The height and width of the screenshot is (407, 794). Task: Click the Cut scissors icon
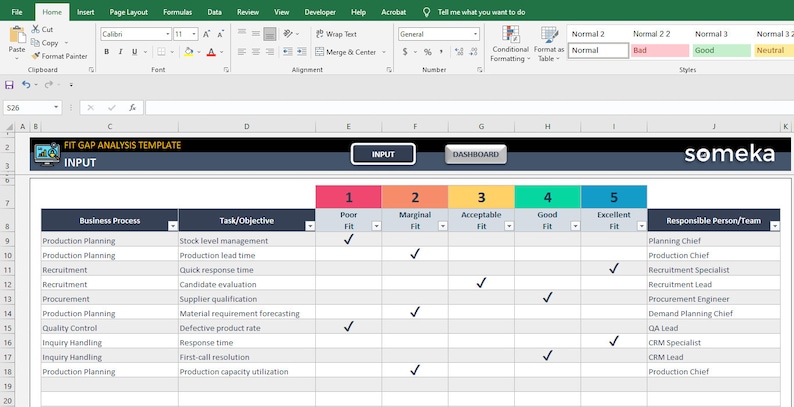(36, 29)
